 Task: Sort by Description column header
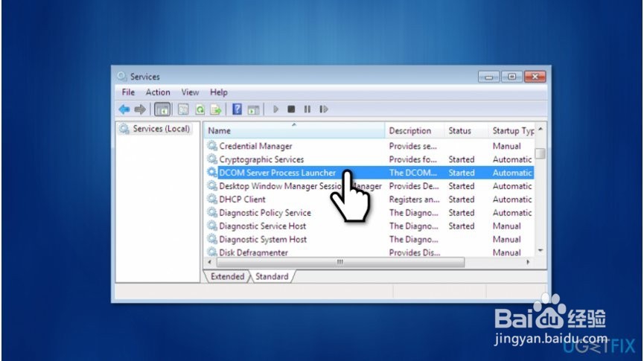415,130
